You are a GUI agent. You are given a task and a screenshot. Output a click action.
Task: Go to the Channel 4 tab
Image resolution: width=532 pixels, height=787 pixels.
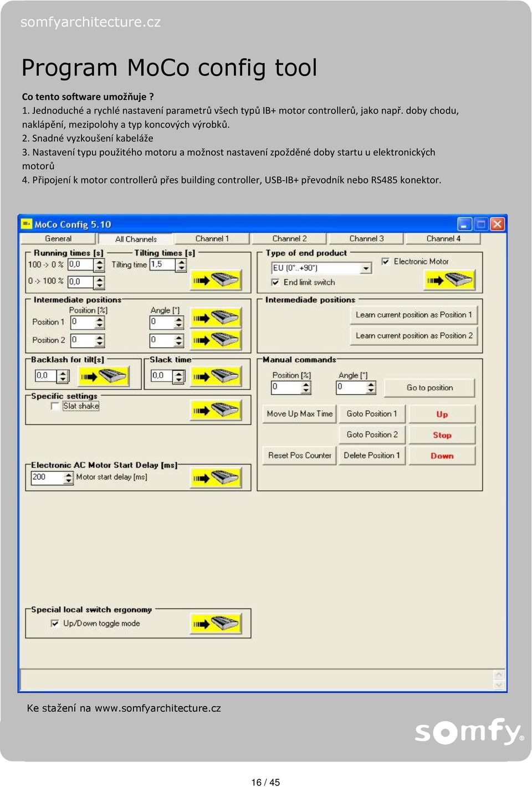(x=443, y=239)
